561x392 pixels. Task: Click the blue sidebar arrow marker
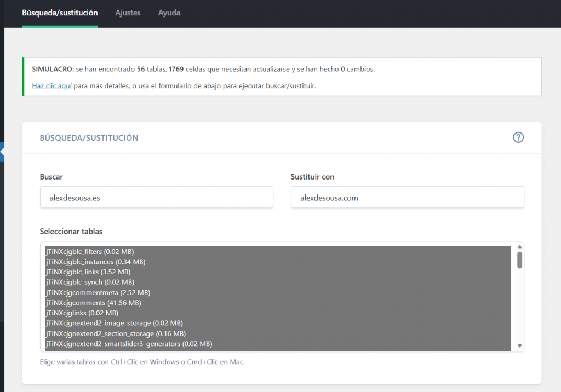2,152
